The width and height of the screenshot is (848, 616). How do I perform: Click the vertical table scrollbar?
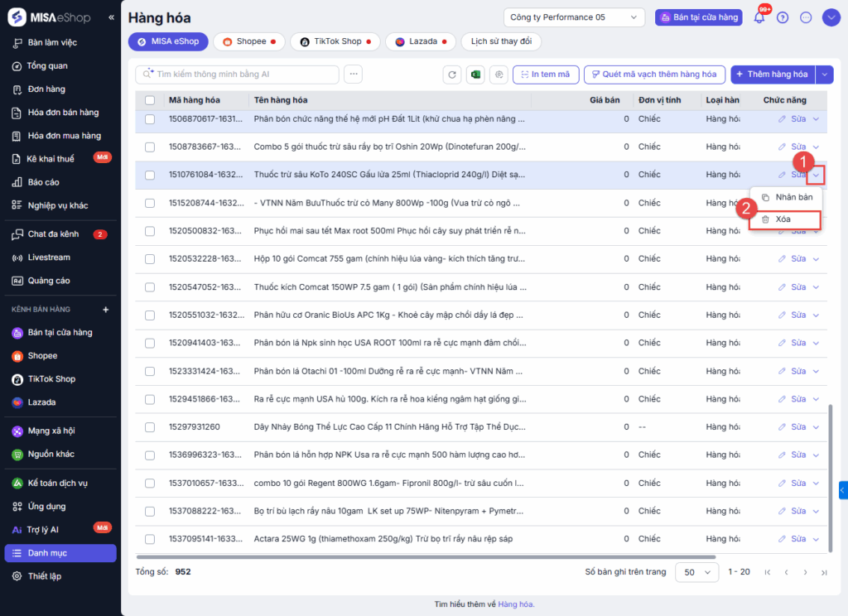(x=830, y=478)
